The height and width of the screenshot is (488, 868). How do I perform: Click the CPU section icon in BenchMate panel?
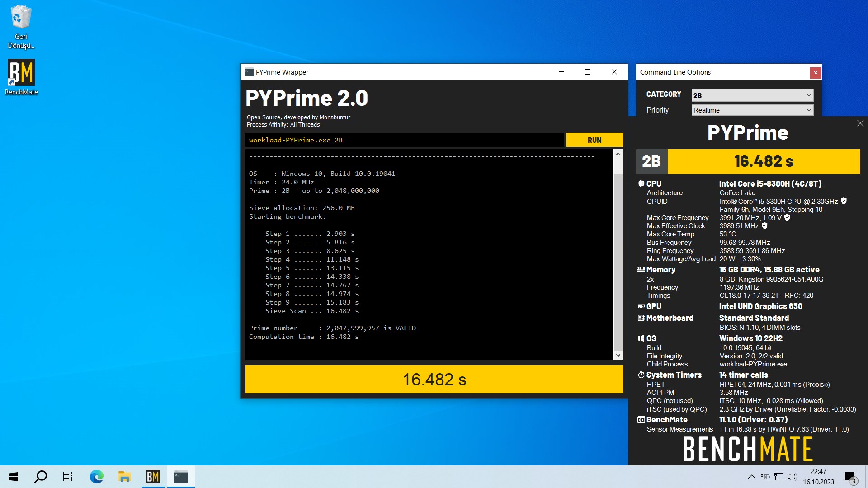pos(641,184)
